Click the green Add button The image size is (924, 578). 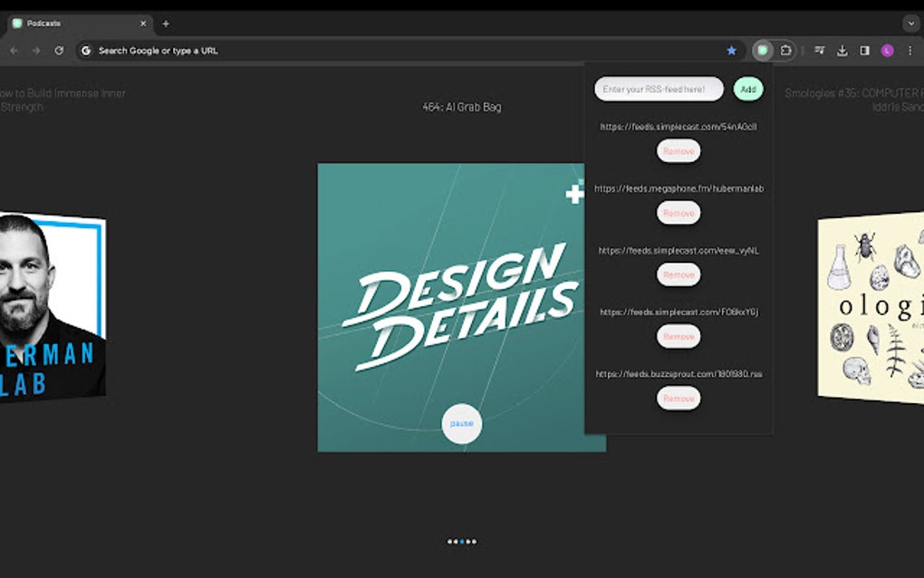tap(747, 89)
